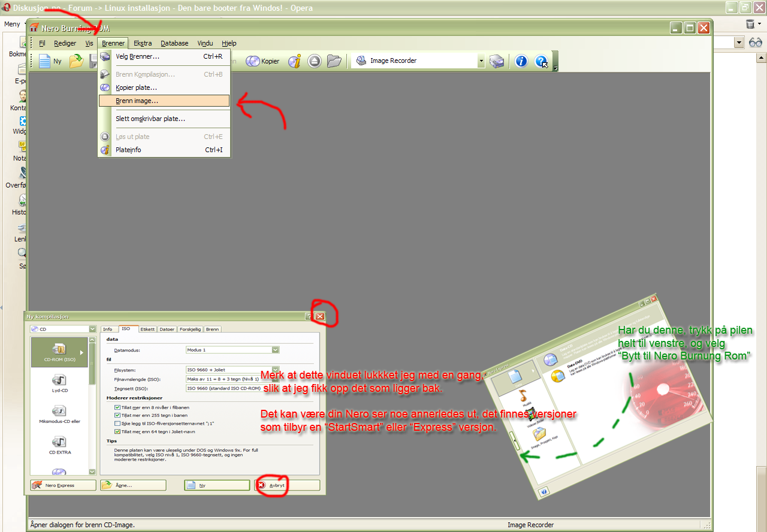This screenshot has width=767, height=532.
Task: Close the open Brenner menu from menu bar
Action: point(113,43)
